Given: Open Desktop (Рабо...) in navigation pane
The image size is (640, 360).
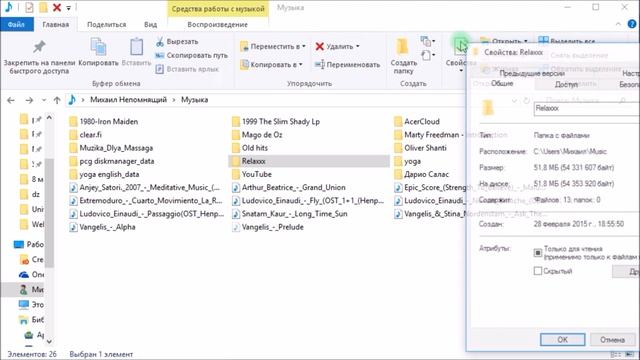Looking at the screenshot, I should coord(28,244).
